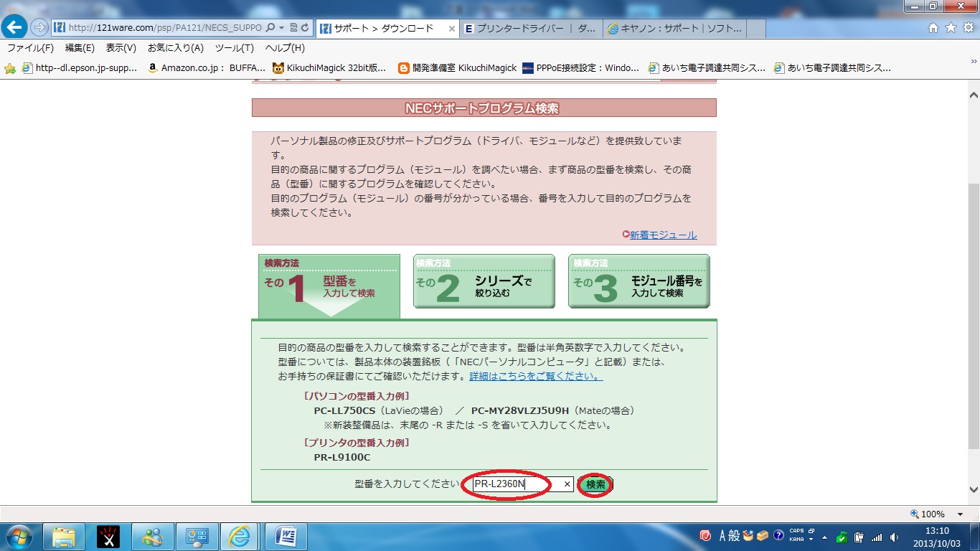The image size is (980, 551).
Task: Open the IME options dropdown arrow
Action: coord(809,538)
